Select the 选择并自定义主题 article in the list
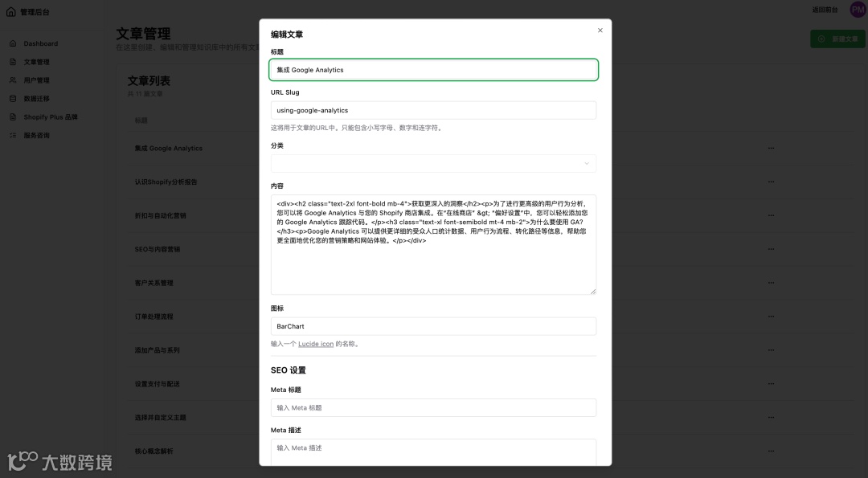This screenshot has width=868, height=478. point(161,418)
